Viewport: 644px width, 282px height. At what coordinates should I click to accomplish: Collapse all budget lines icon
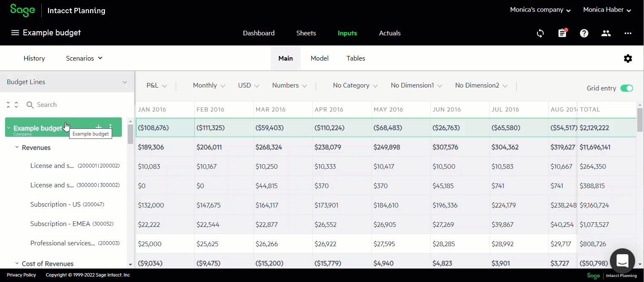(8, 105)
